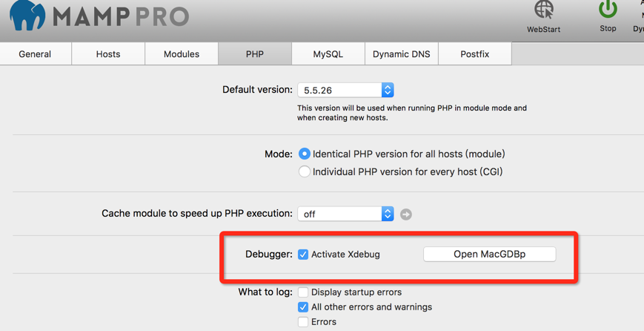This screenshot has height=331, width=644.
Task: Click the green Stop power icon
Action: [x=608, y=9]
